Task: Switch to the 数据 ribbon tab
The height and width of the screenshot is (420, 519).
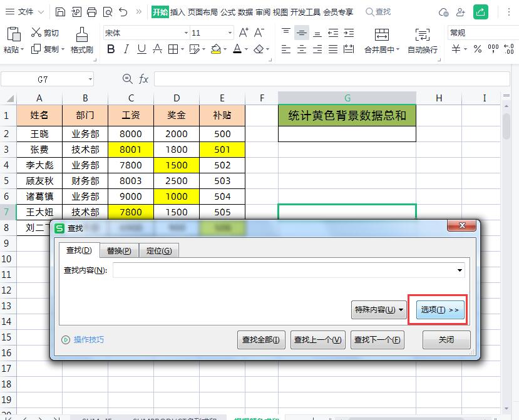Action: [x=245, y=13]
